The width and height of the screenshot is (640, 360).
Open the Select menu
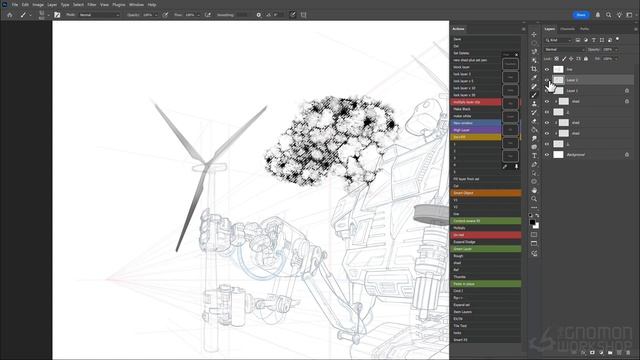pos(78,4)
